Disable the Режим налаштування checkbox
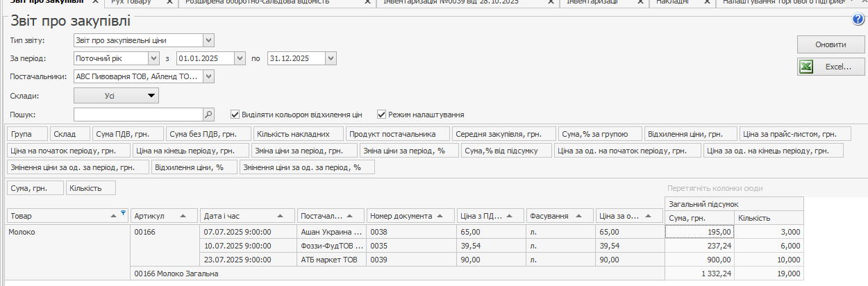868x286 pixels. 381,115
